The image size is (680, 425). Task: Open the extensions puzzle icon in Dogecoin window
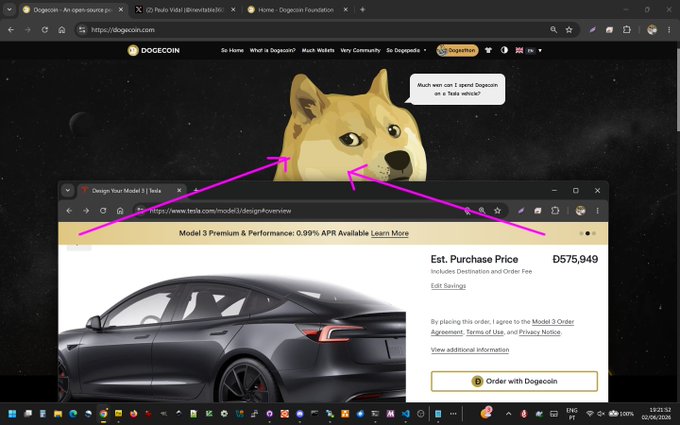pyautogui.click(x=627, y=30)
